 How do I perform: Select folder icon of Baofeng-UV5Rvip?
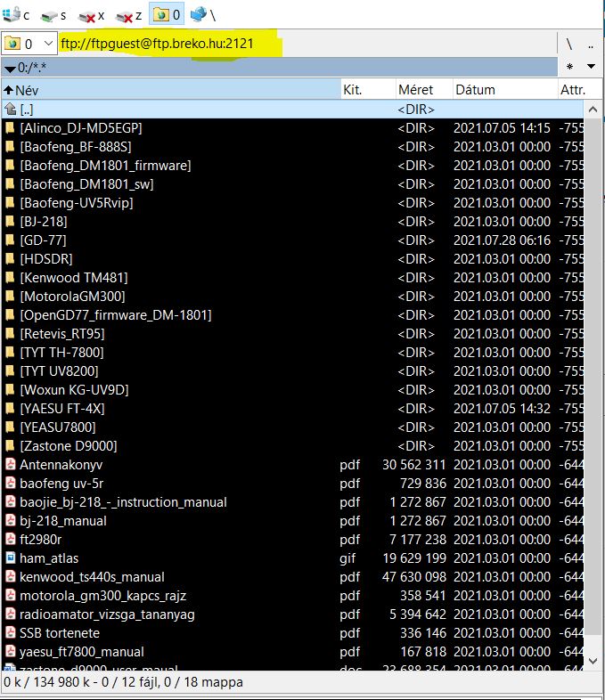(x=10, y=203)
